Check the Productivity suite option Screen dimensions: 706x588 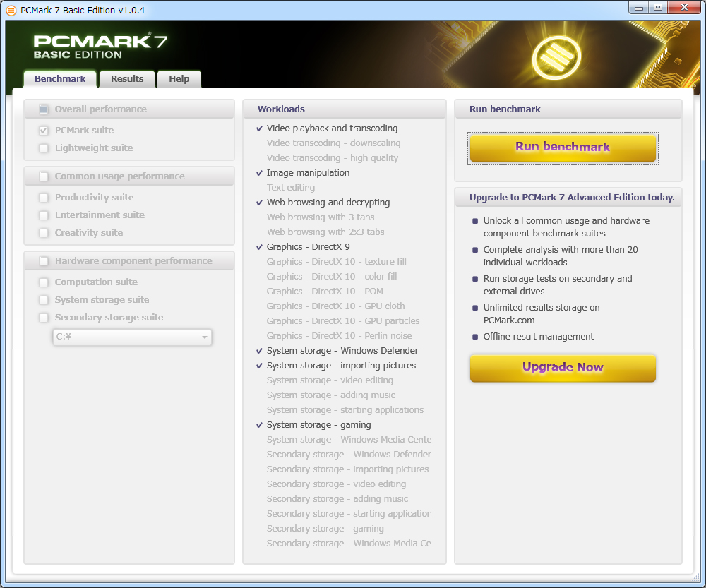coord(44,198)
